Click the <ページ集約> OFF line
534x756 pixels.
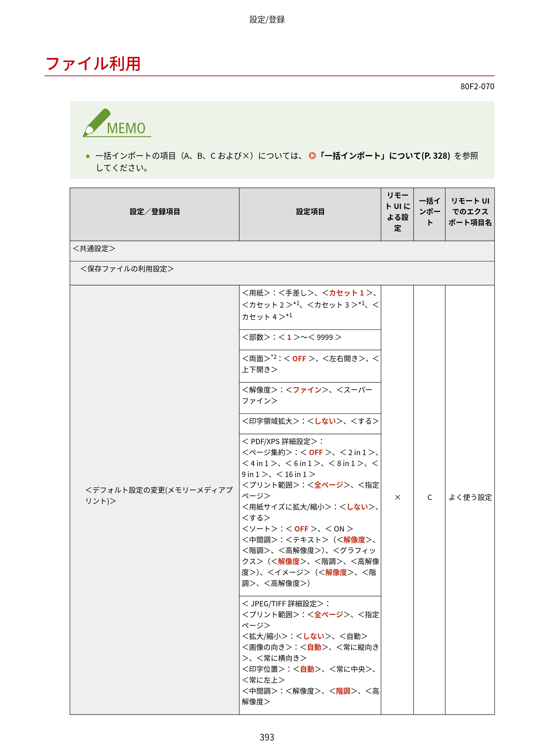tap(310, 452)
